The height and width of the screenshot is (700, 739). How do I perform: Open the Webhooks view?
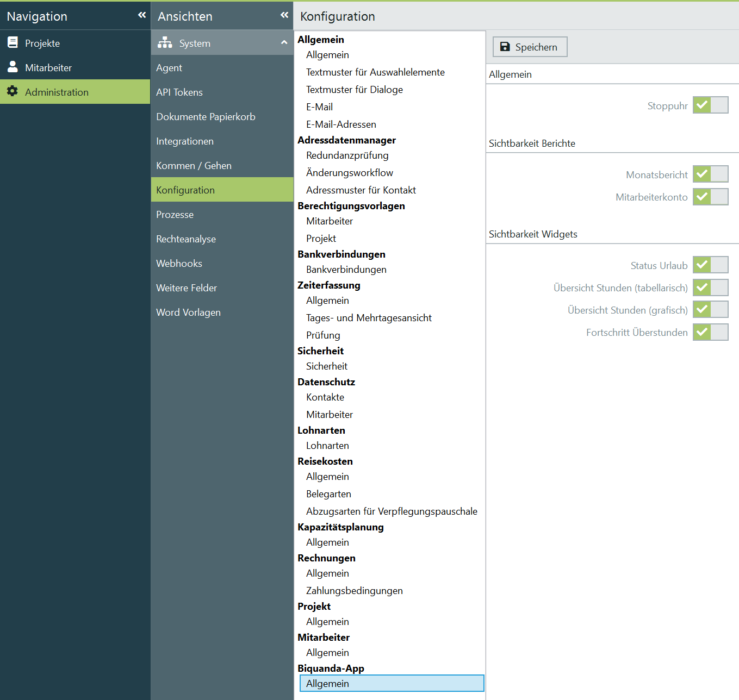tap(179, 264)
